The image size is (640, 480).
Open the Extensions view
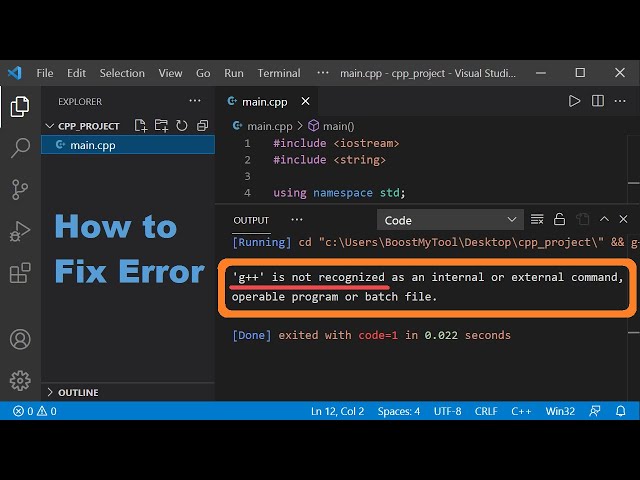point(20,273)
